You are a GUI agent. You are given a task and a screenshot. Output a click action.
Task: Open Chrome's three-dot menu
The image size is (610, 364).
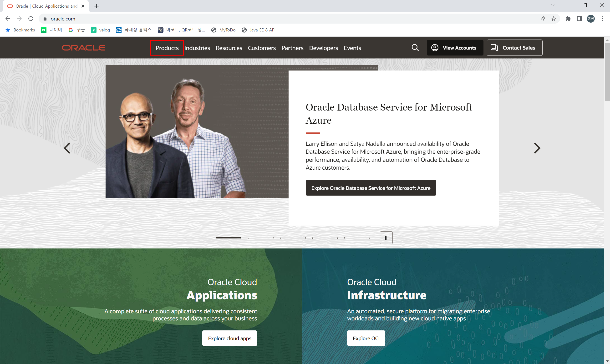[602, 19]
